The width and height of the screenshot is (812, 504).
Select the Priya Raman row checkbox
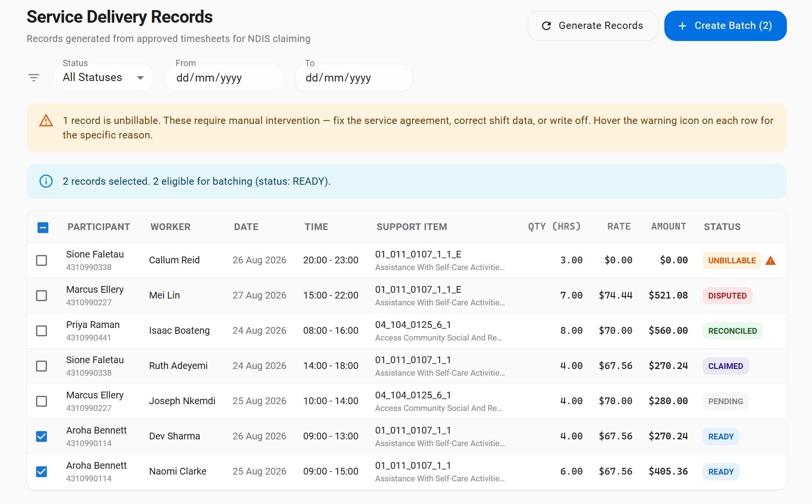click(x=41, y=331)
